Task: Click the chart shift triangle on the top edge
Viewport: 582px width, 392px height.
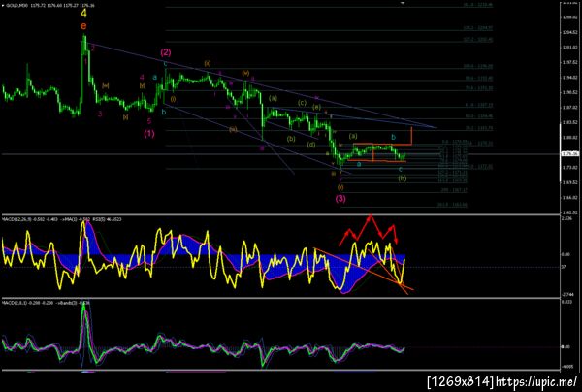Action: pos(403,3)
